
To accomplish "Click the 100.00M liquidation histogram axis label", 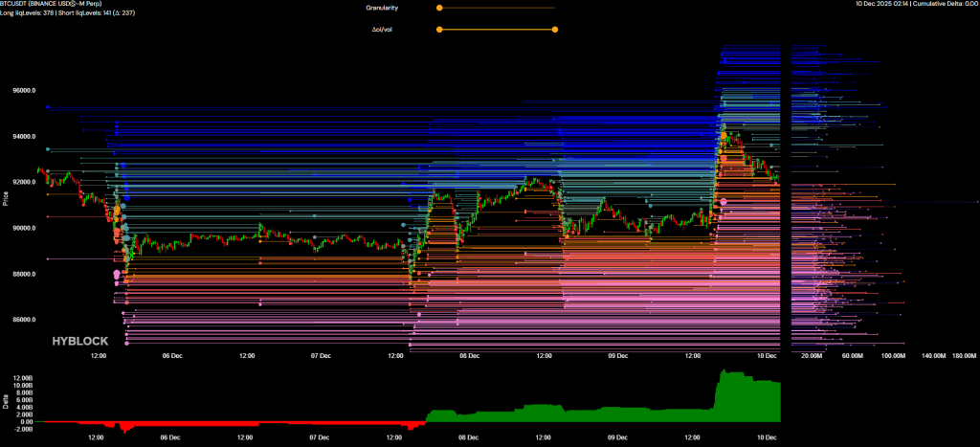I will tap(892, 356).
